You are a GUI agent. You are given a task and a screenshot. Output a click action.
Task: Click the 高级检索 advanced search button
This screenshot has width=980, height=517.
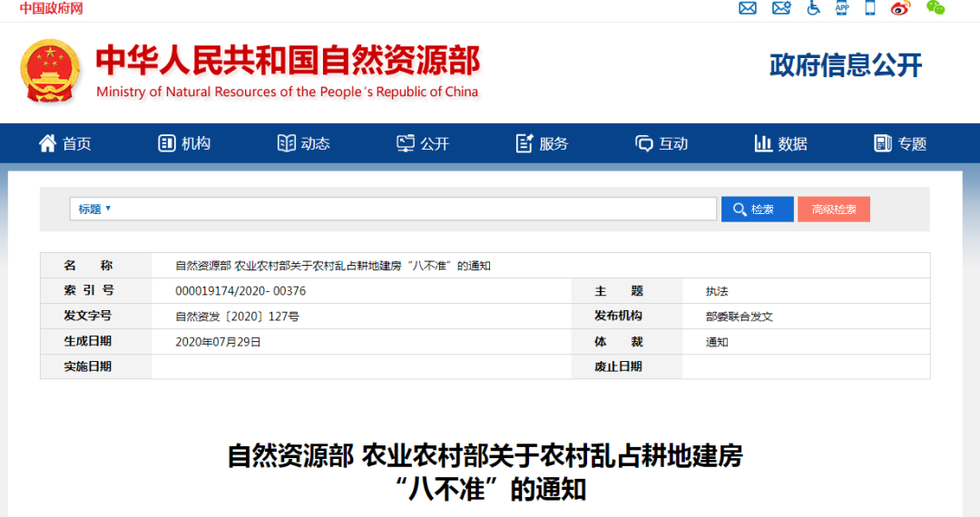[833, 210]
